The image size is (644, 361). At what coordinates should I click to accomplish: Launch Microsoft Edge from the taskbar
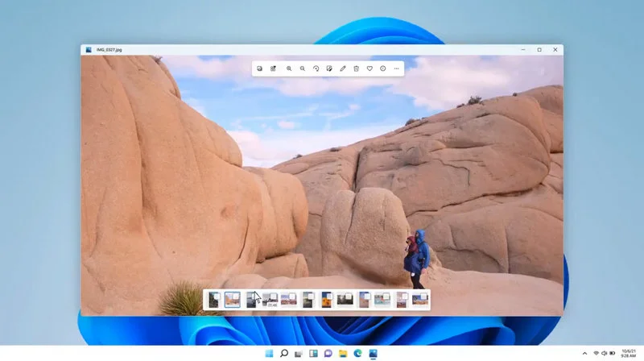click(357, 354)
